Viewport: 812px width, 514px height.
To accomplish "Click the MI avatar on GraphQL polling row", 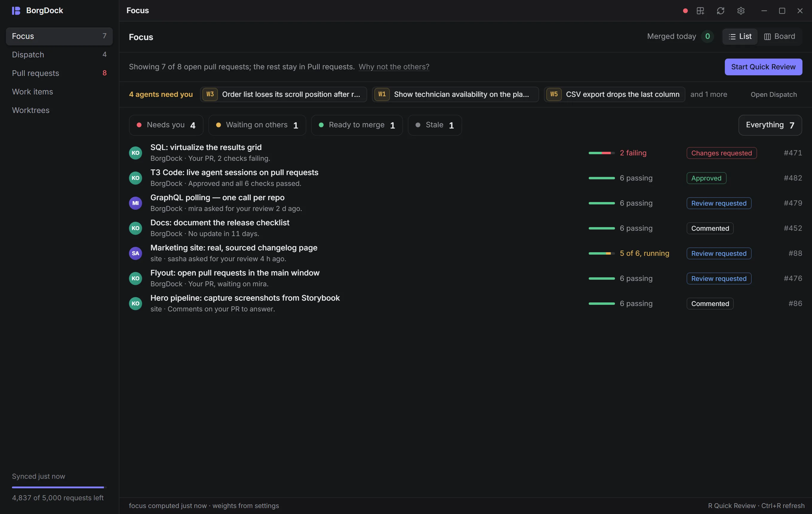I will [x=135, y=203].
